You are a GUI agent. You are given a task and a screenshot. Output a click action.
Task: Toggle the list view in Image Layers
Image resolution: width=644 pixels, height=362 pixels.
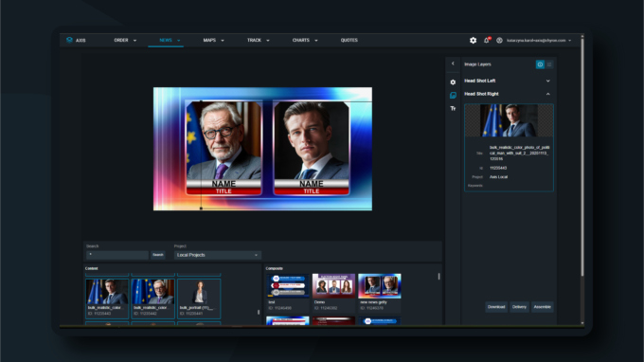[x=549, y=64]
